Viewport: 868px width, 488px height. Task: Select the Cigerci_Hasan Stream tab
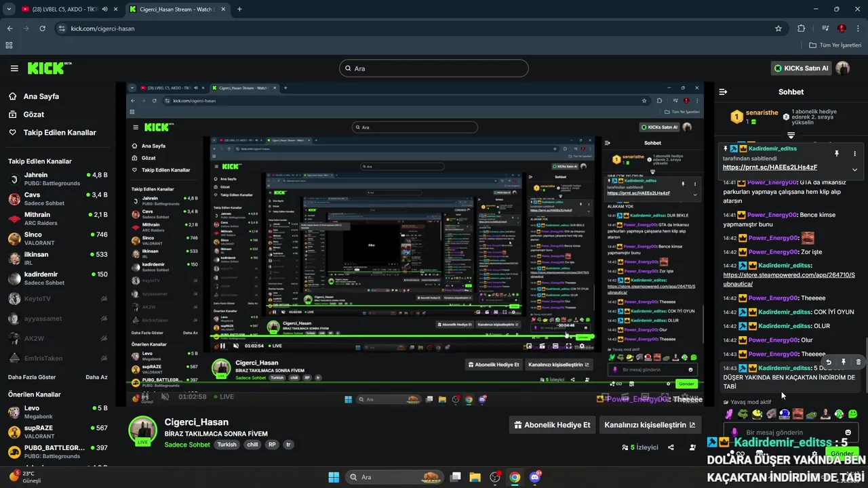tap(178, 9)
